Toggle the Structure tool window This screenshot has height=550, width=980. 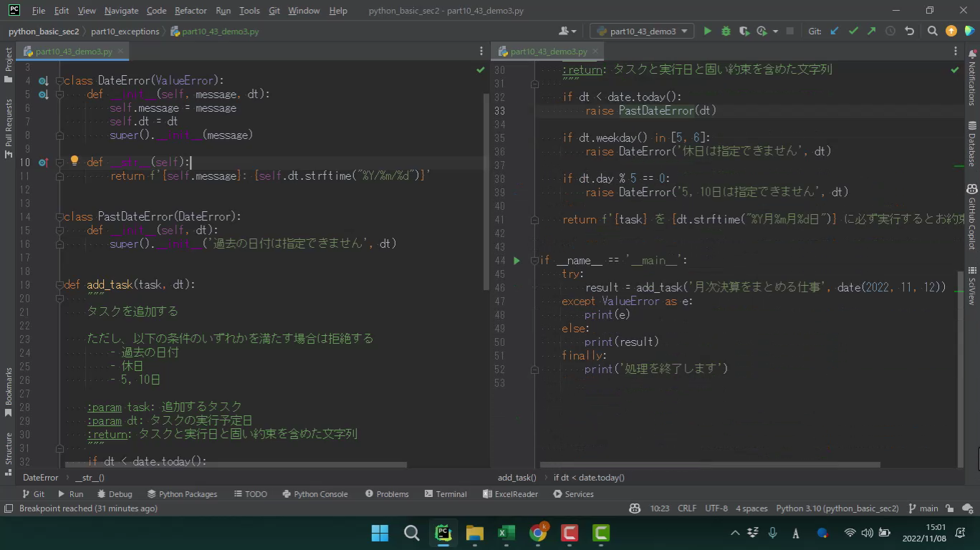point(9,453)
